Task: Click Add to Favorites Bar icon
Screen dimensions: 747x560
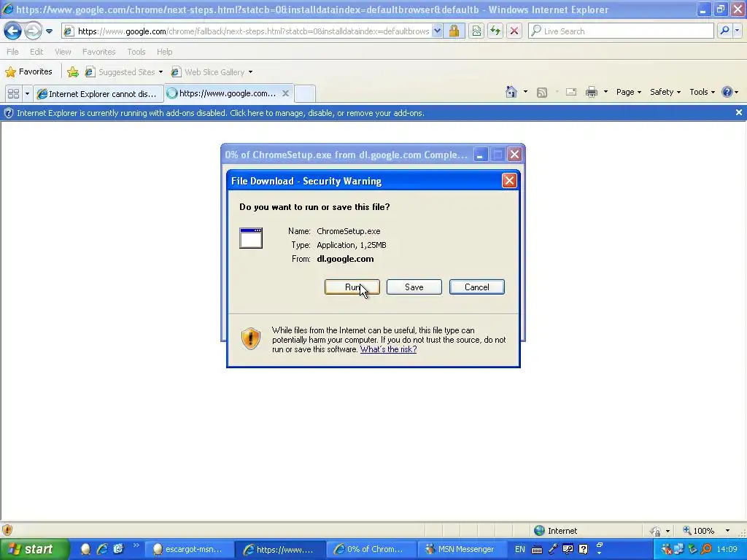Action: tap(73, 72)
